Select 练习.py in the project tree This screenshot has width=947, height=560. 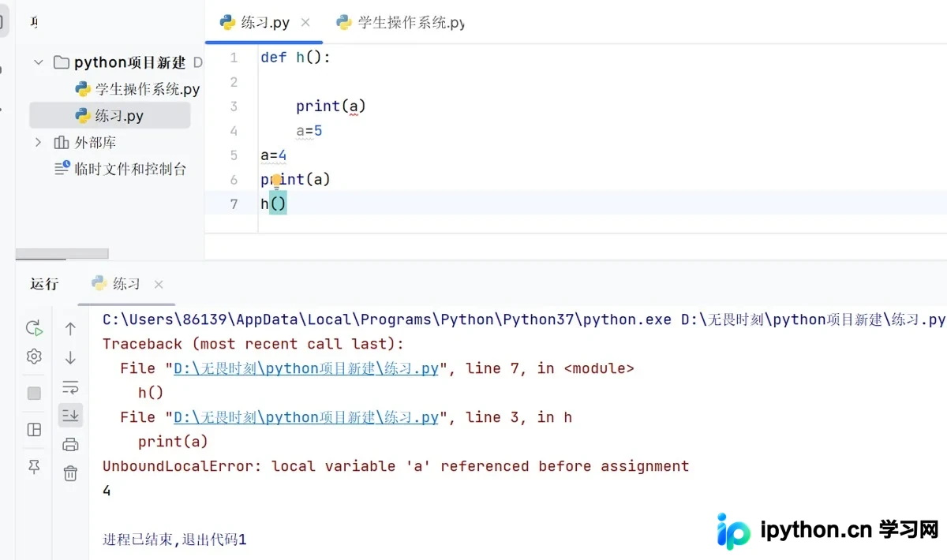point(110,116)
